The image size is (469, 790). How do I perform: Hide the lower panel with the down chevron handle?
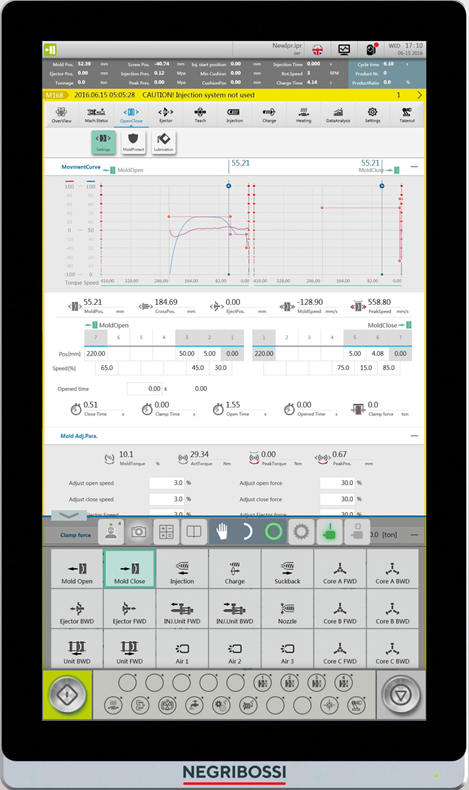coord(69,515)
